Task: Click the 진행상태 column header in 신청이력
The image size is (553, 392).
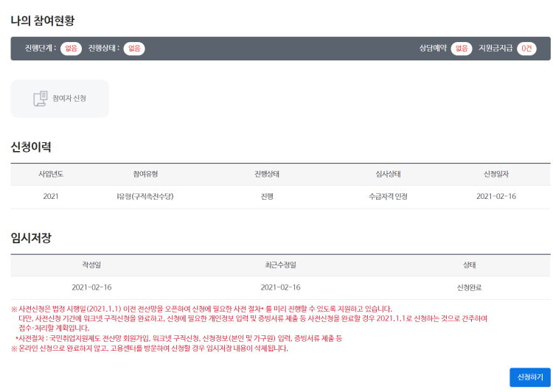Action: click(x=267, y=174)
